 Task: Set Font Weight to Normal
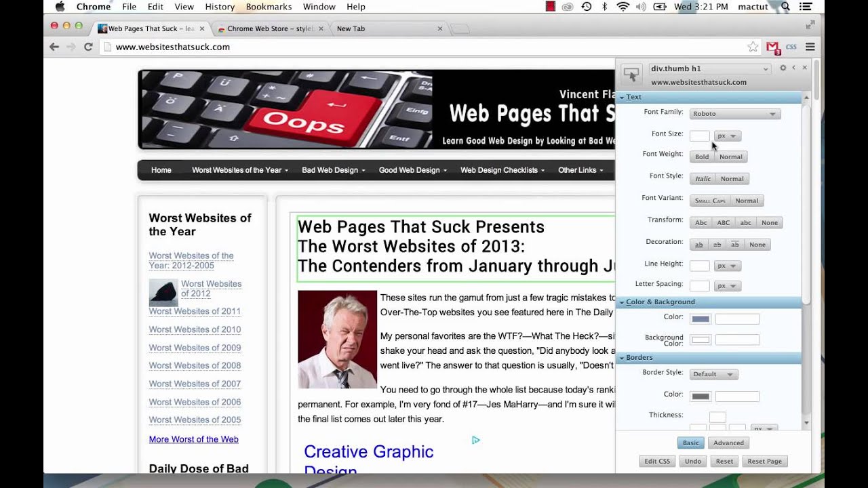[x=731, y=157]
